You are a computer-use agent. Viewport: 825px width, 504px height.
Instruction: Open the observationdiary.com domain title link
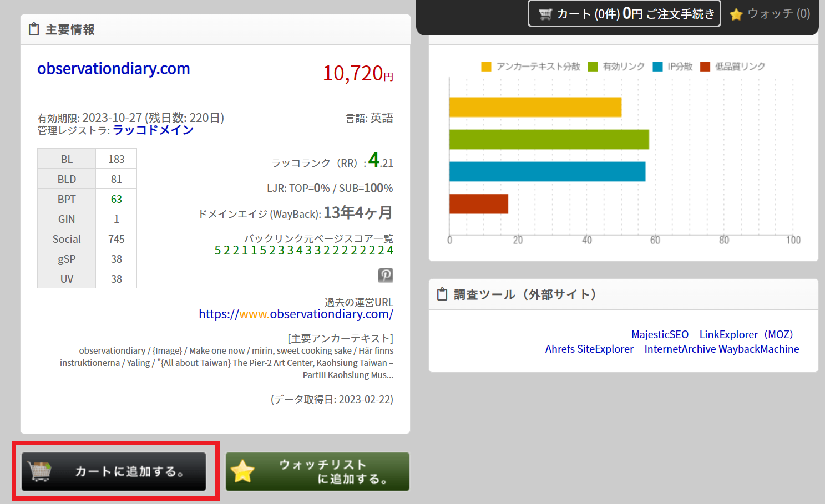click(114, 68)
